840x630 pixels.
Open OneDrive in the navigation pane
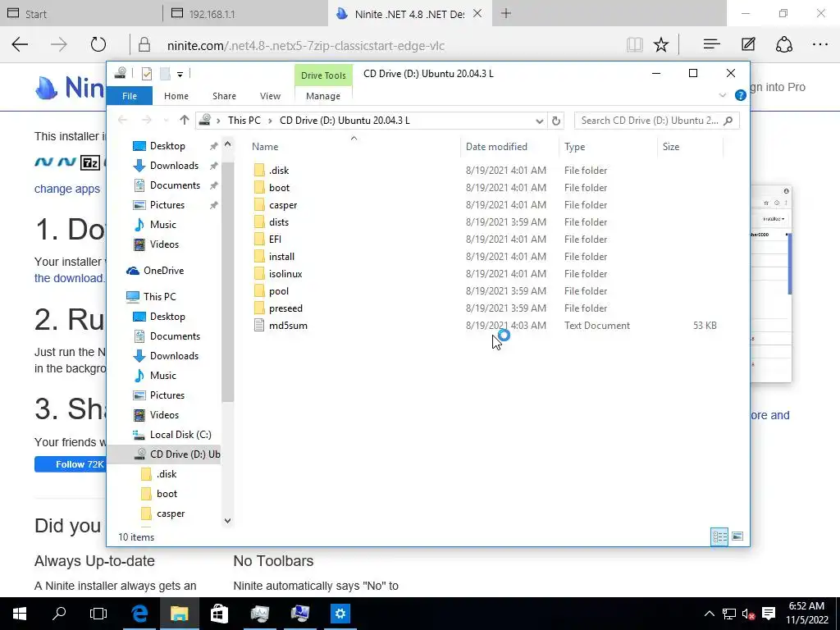click(163, 271)
